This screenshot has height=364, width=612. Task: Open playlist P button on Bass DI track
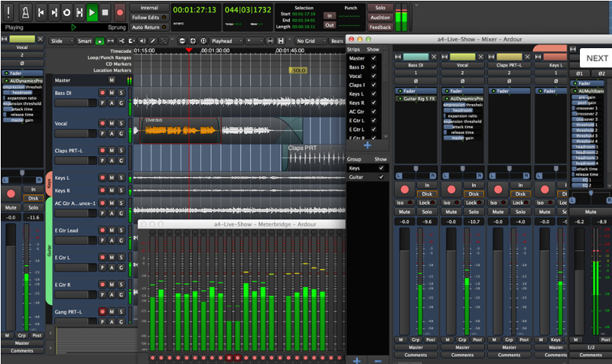tap(103, 103)
